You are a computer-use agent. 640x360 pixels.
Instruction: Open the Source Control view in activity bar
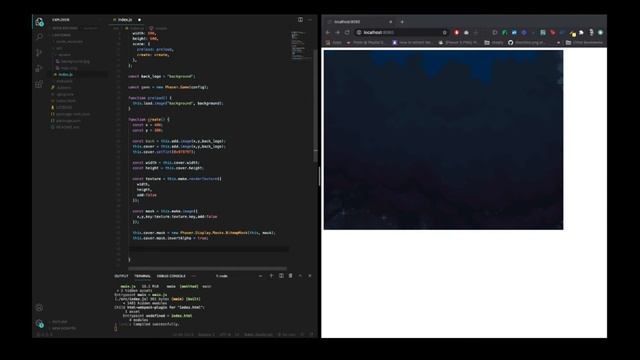39,53
